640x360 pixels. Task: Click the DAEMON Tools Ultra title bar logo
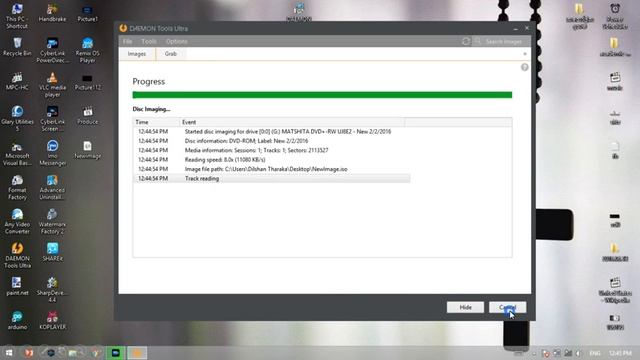123,28
